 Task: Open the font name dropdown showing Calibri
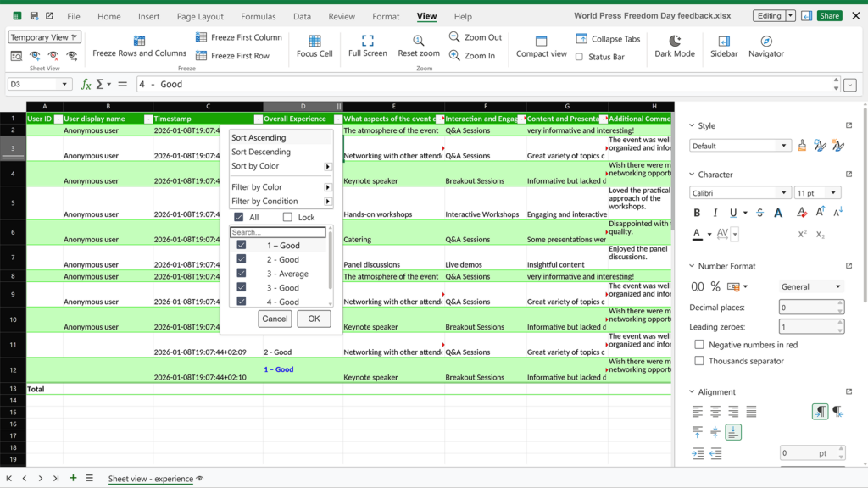click(784, 192)
